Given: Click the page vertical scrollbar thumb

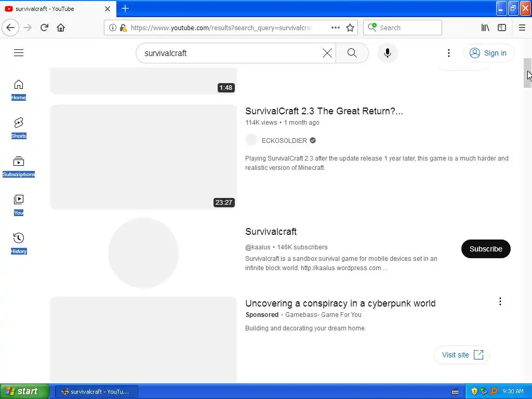Looking at the screenshot, I should tap(527, 73).
